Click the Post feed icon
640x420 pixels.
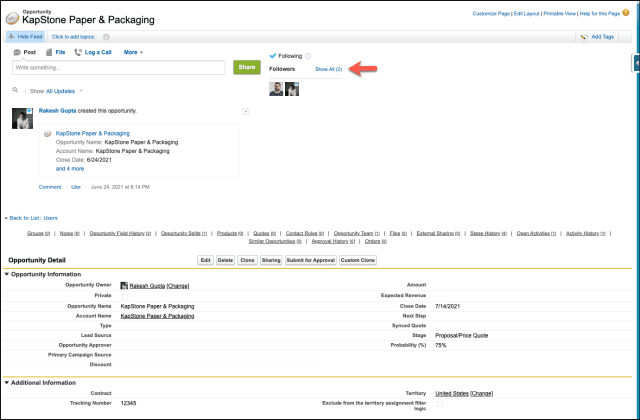pyautogui.click(x=17, y=51)
